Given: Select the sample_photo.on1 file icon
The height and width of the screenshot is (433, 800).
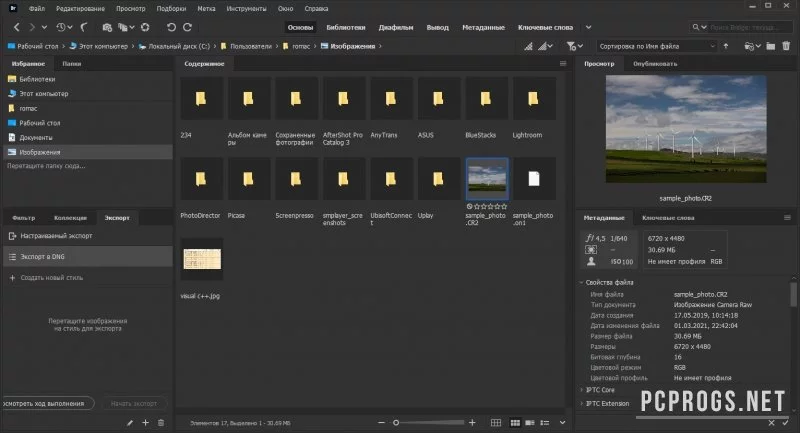Looking at the screenshot, I should point(534,179).
